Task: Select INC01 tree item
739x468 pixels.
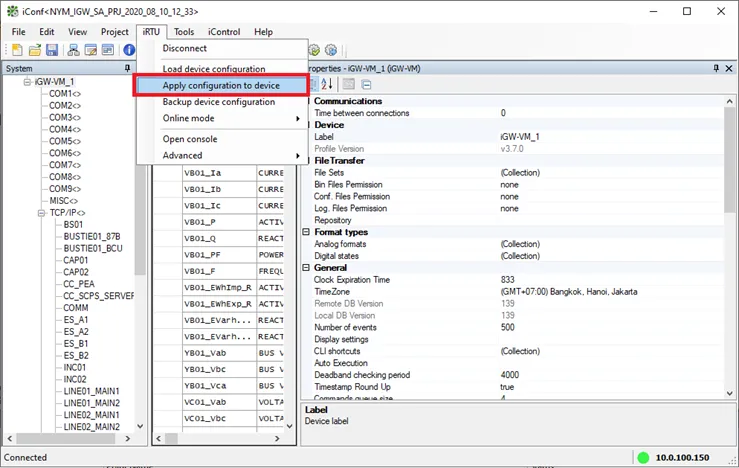Action: pyautogui.click(x=75, y=368)
